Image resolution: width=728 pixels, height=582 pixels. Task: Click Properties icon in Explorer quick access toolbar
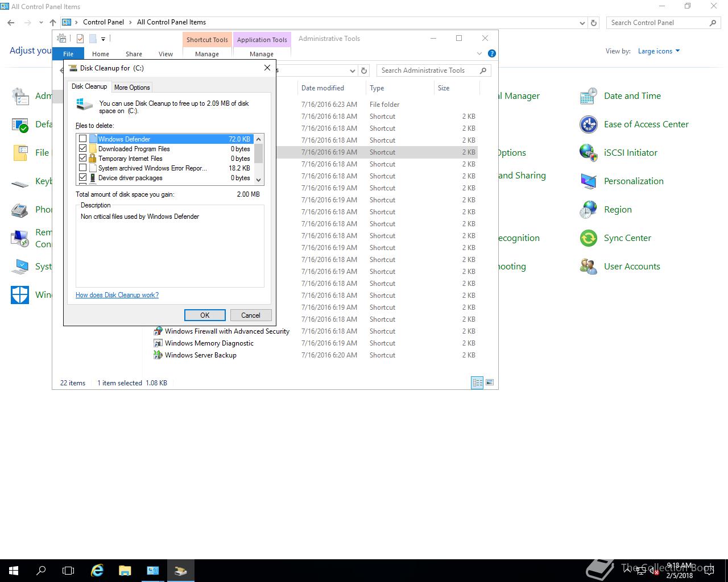(x=80, y=39)
